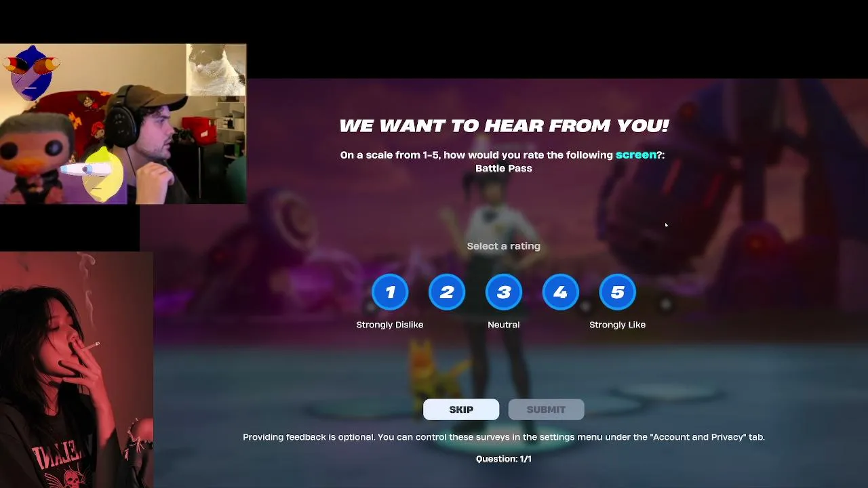Image resolution: width=868 pixels, height=488 pixels.
Task: Select rating 4 circle
Action: pyautogui.click(x=561, y=292)
